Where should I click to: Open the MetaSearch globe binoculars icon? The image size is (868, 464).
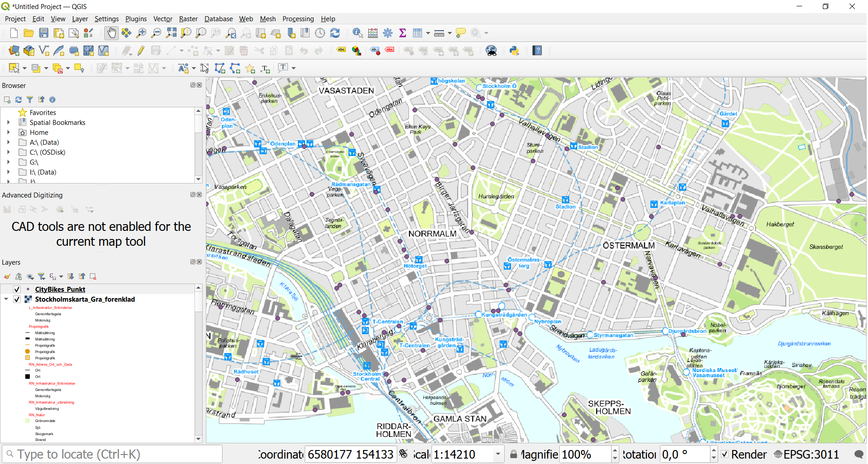coord(491,51)
